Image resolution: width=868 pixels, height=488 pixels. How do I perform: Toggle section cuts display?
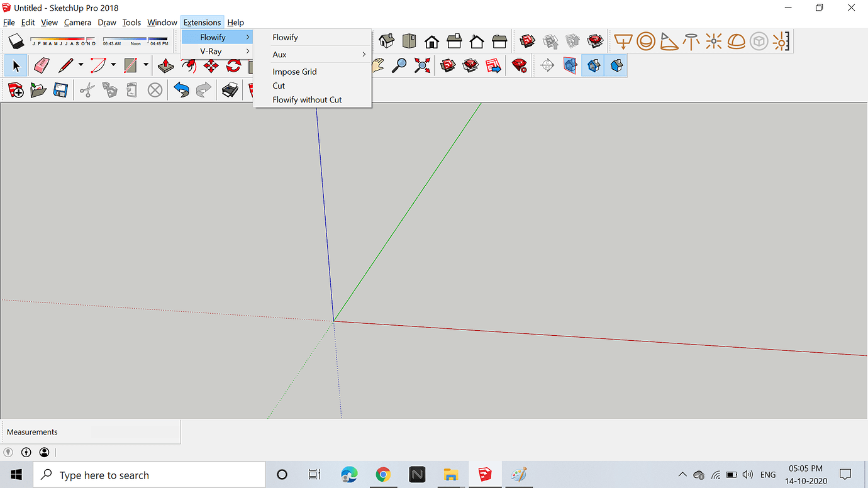click(617, 65)
